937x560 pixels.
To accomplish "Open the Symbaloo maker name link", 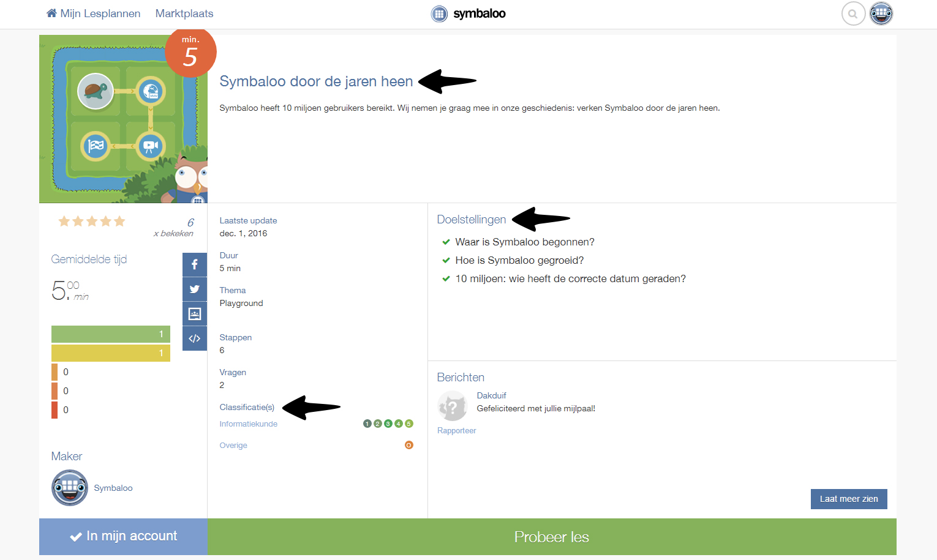I will pyautogui.click(x=113, y=488).
